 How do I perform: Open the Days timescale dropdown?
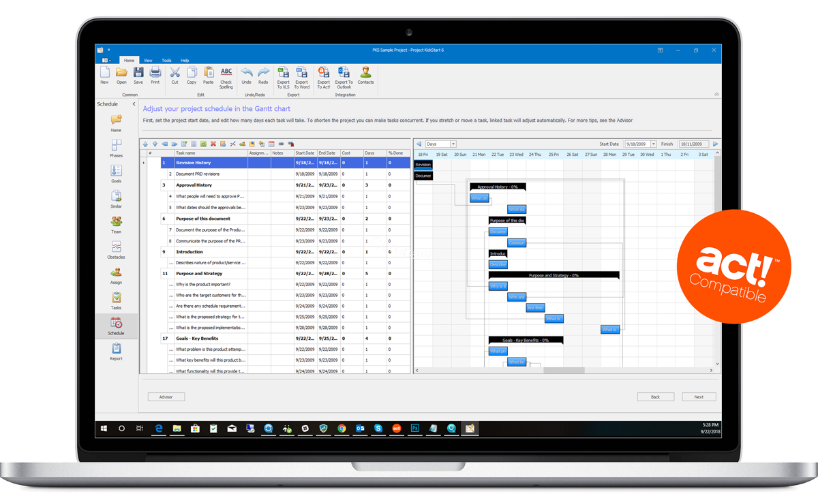point(453,144)
